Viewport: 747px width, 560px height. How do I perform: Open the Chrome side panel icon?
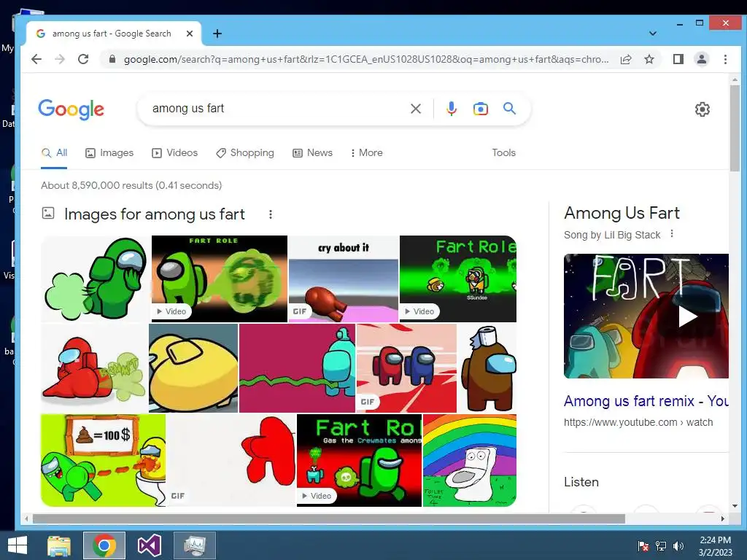tap(678, 59)
